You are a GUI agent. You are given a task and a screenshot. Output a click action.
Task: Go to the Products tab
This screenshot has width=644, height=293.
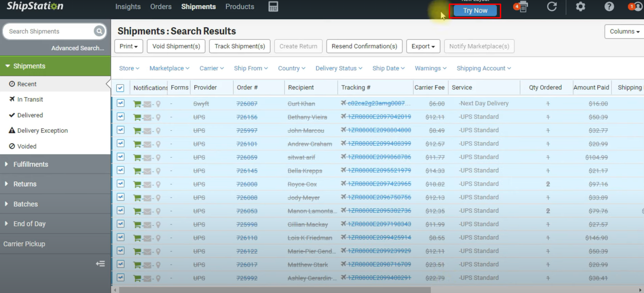tap(240, 7)
